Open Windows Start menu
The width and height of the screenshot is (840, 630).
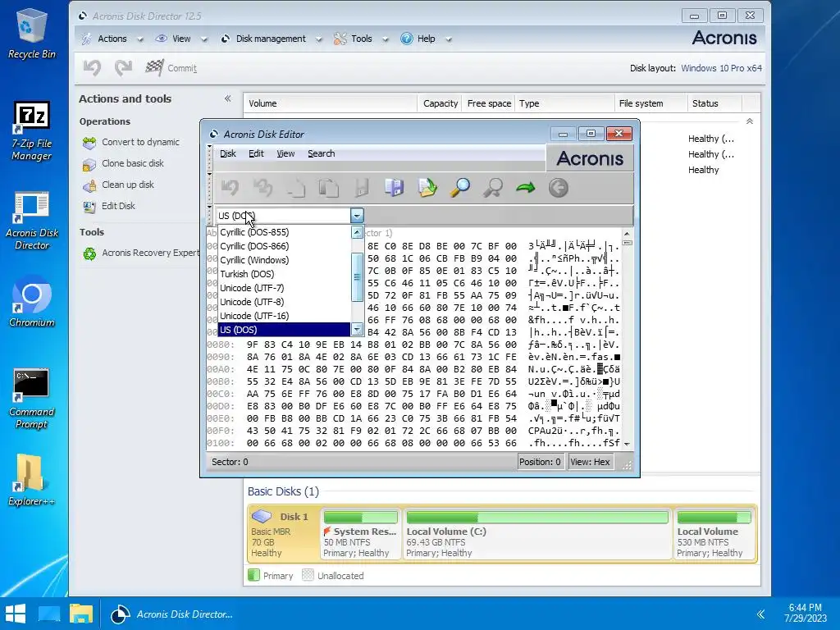[15, 614]
